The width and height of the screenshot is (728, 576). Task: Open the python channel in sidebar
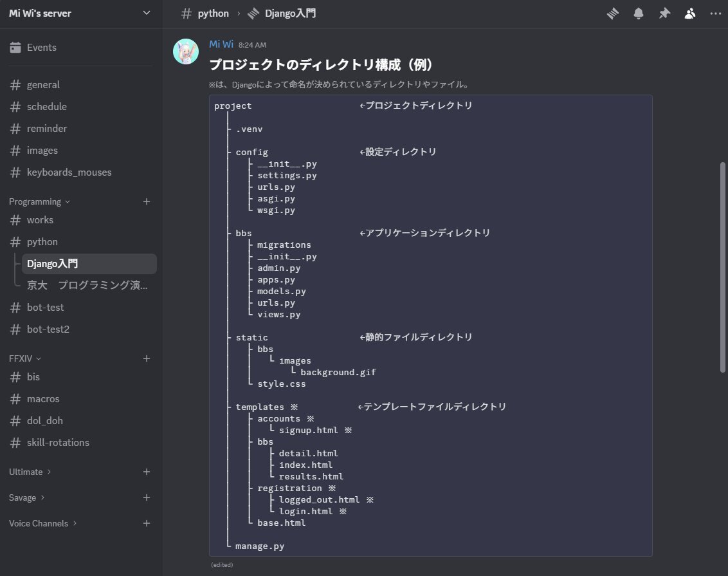click(x=80, y=242)
